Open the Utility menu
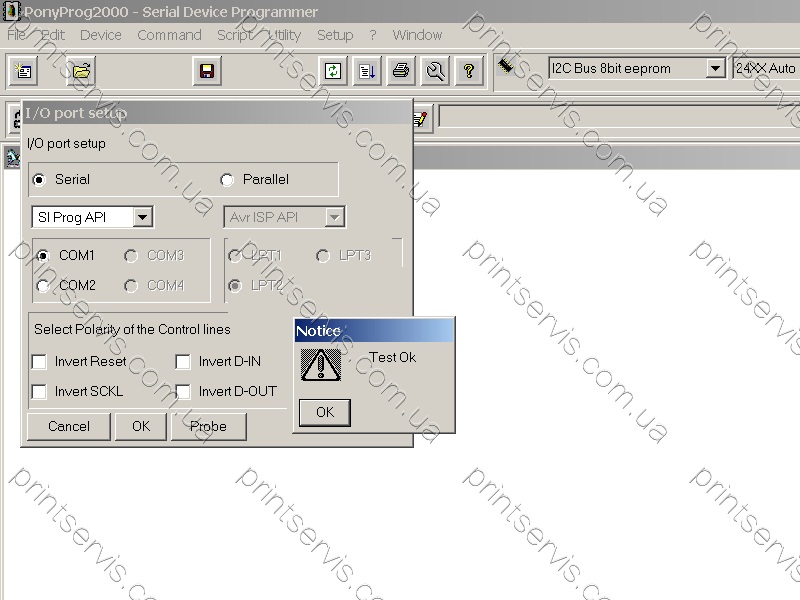This screenshot has height=600, width=800. point(284,35)
